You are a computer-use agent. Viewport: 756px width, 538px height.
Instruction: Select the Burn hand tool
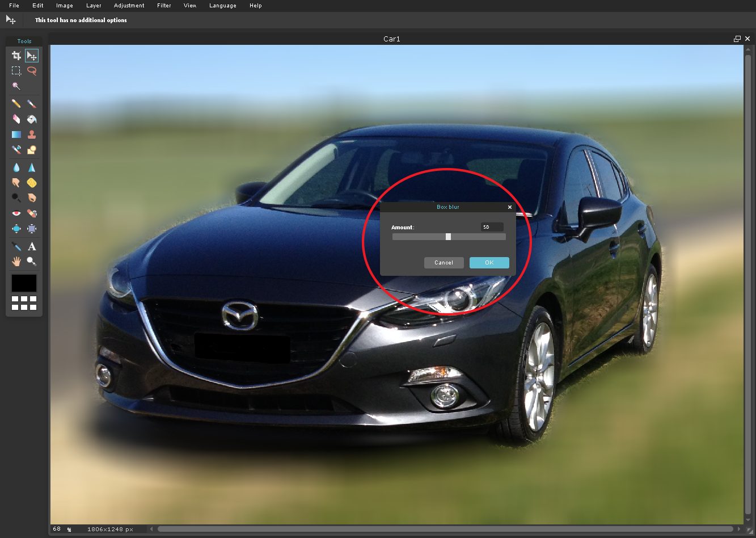pyautogui.click(x=32, y=198)
